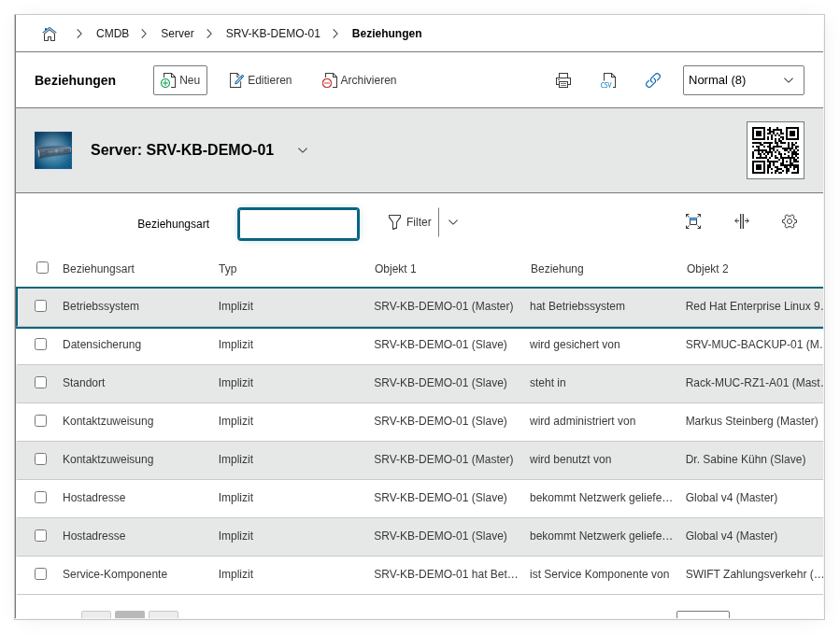Image resolution: width=840 pixels, height=635 pixels.
Task: Open the QR code image
Action: click(775, 150)
